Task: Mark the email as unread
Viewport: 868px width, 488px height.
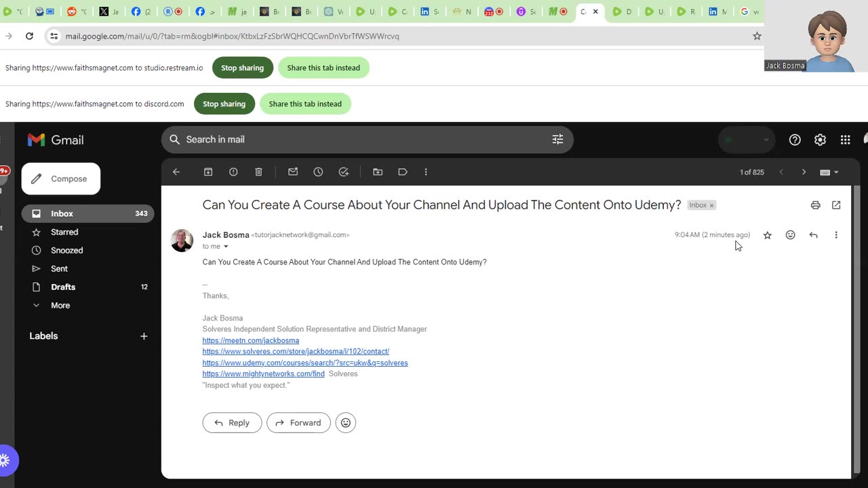Action: (x=293, y=172)
